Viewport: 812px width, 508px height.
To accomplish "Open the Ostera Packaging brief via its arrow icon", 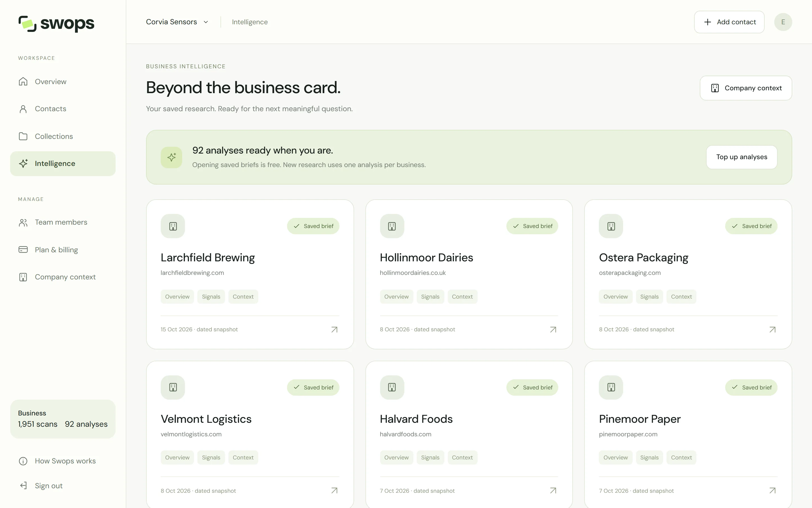I will pyautogui.click(x=773, y=330).
